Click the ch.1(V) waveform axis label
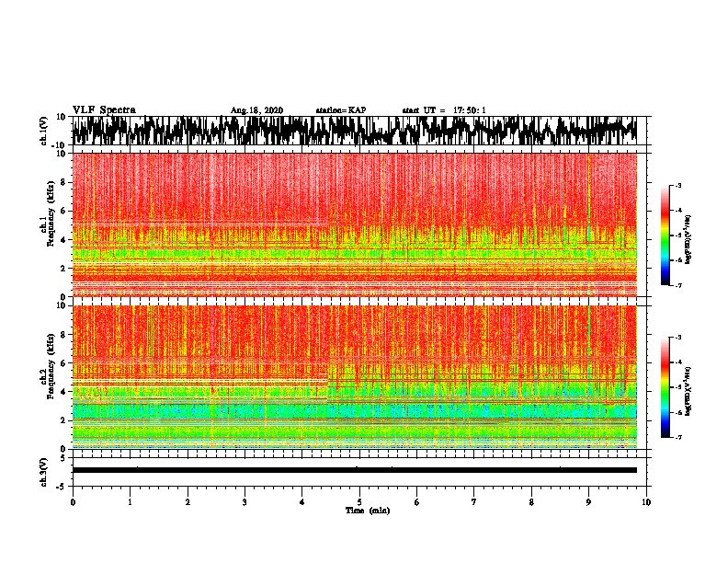Viewport: 728px width, 563px height. click(44, 131)
